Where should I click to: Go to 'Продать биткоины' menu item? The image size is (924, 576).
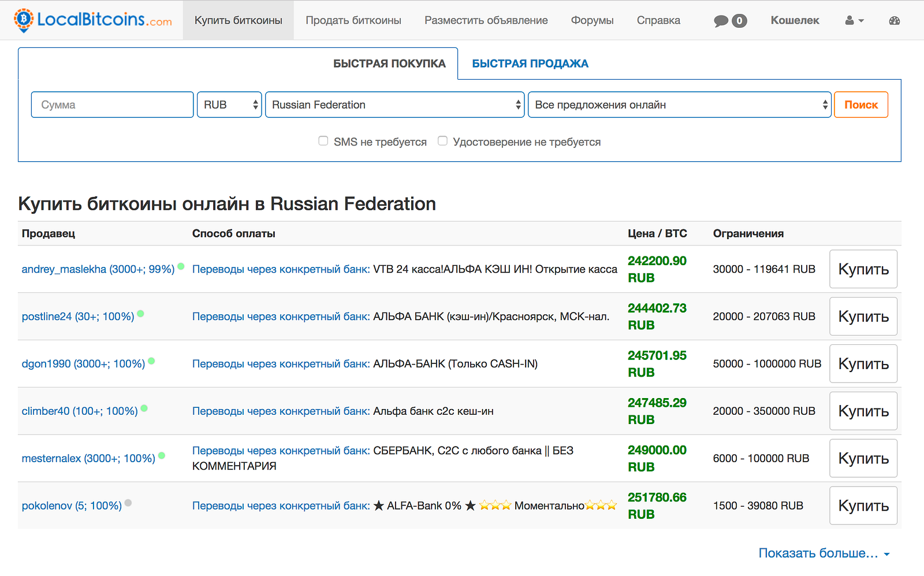pyautogui.click(x=353, y=20)
